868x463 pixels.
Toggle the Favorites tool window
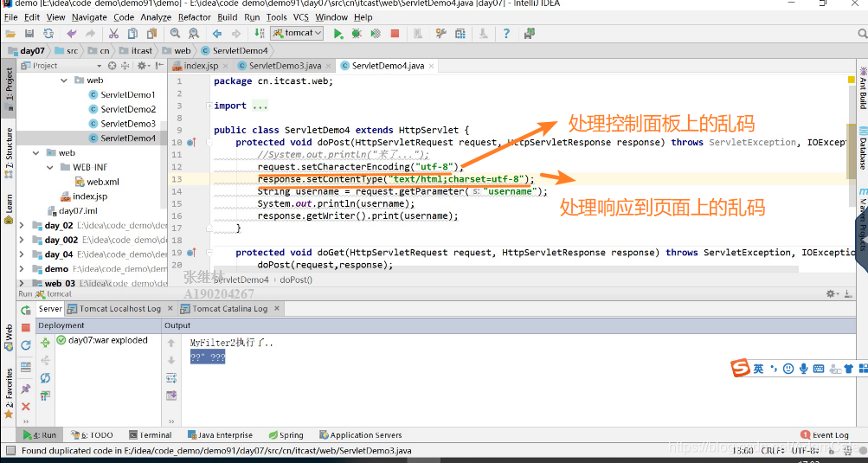tap(9, 394)
